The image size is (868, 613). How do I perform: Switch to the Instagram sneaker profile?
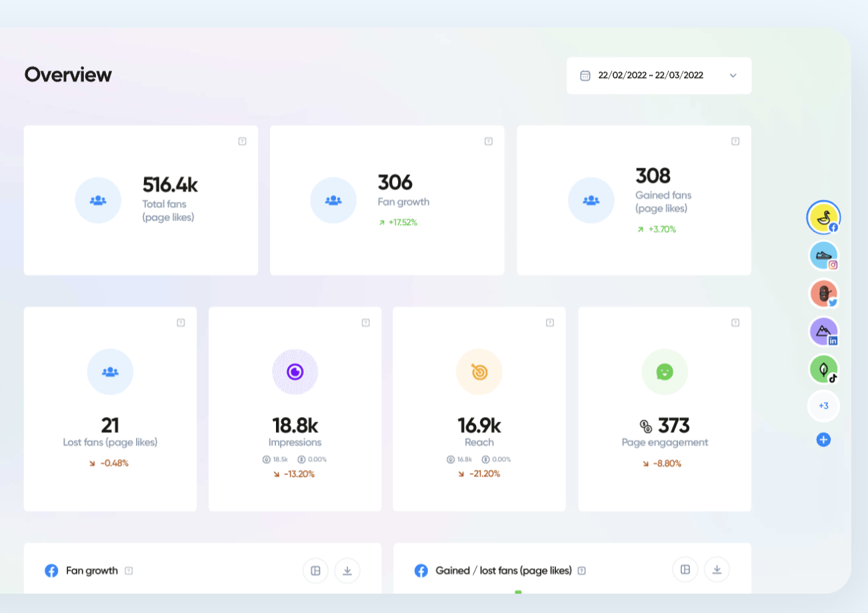(824, 255)
